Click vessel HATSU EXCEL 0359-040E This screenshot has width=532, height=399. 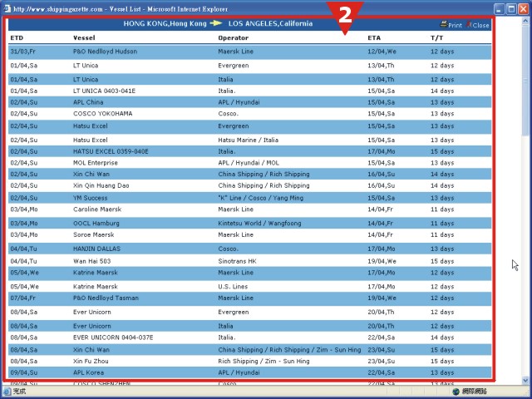(111, 151)
